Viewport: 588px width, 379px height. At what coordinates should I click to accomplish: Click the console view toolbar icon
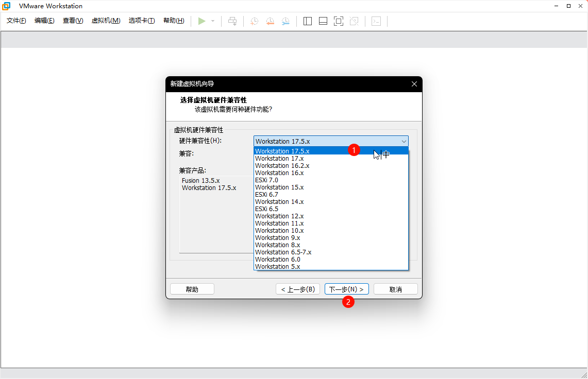pyautogui.click(x=376, y=21)
